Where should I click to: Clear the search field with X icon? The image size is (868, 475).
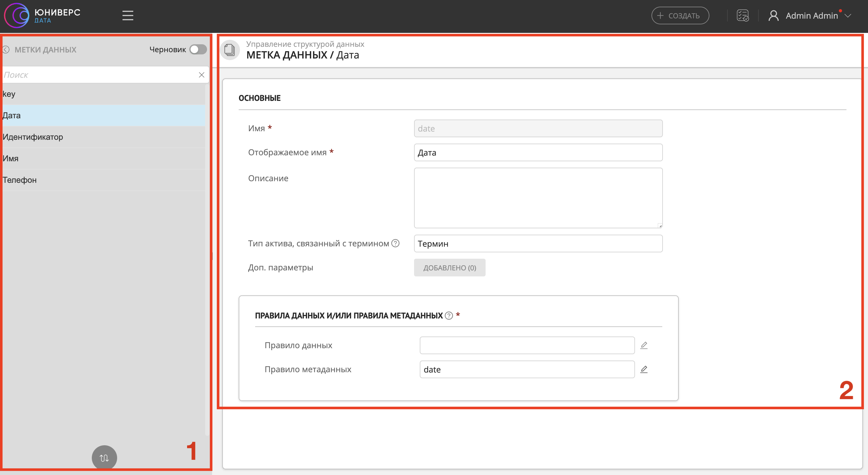[x=202, y=75]
